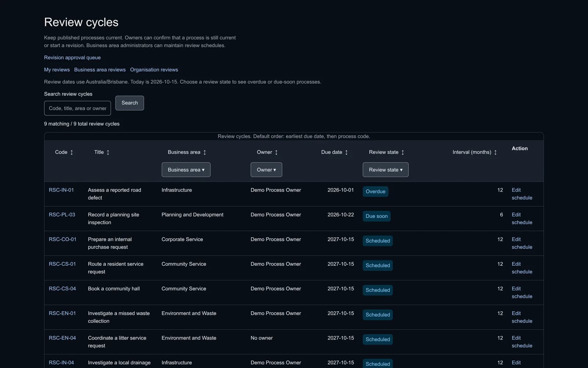Switch to Organisation reviews
588x368 pixels.
[x=154, y=70]
